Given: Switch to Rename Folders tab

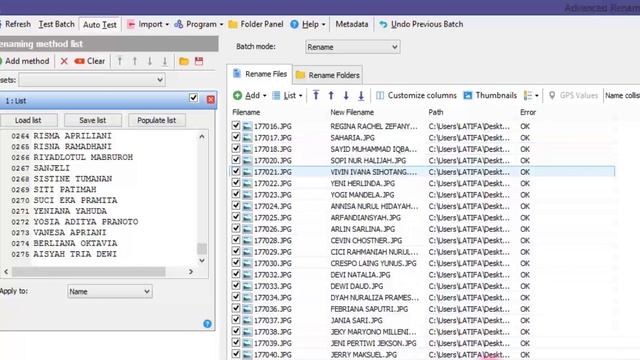Looking at the screenshot, I should pyautogui.click(x=328, y=75).
